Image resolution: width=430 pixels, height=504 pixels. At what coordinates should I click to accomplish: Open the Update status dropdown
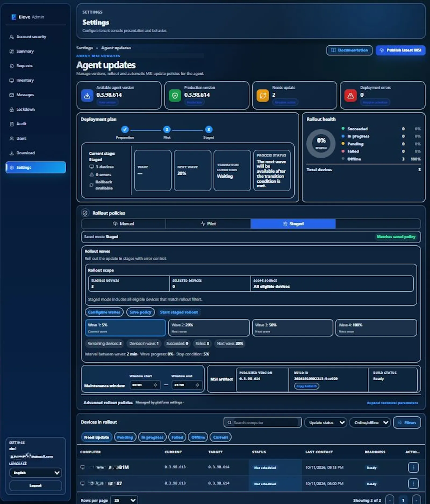point(325,423)
